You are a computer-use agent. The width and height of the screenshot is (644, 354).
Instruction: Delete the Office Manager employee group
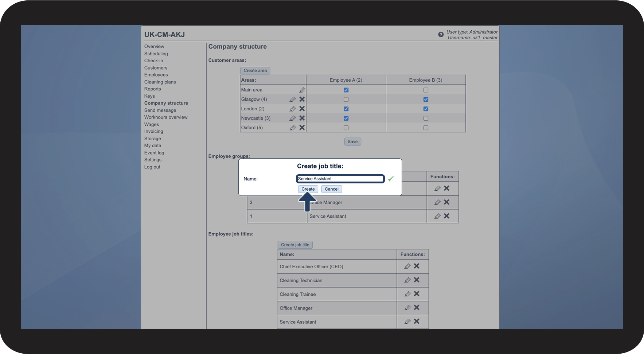(447, 202)
